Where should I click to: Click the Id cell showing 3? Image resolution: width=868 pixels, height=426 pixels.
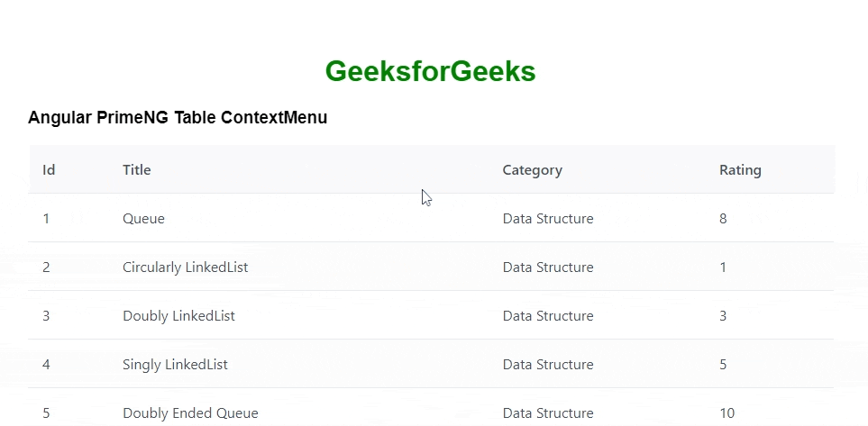(46, 316)
